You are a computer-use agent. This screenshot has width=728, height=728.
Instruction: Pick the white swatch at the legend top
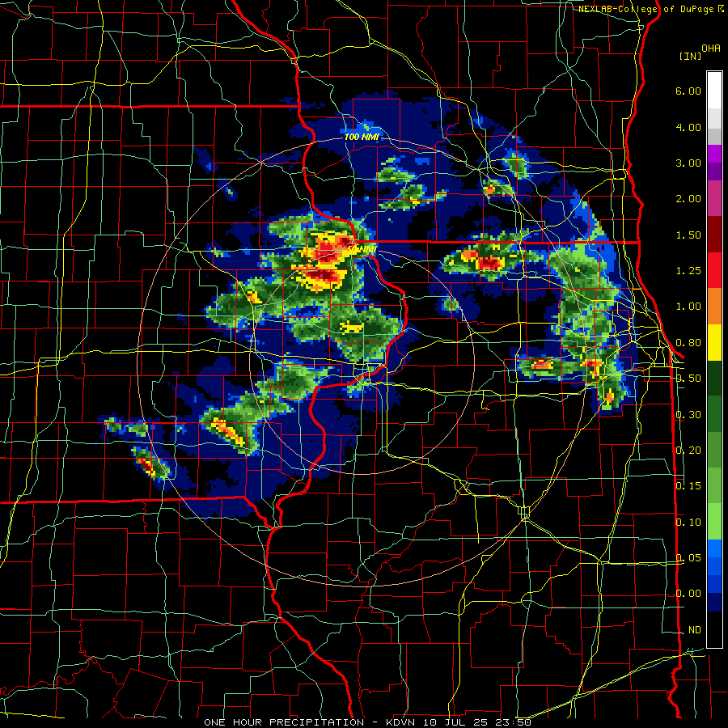(714, 90)
